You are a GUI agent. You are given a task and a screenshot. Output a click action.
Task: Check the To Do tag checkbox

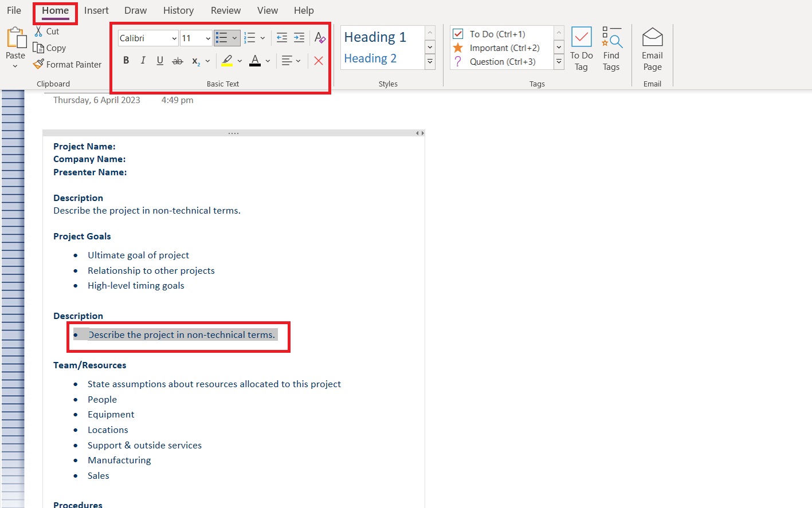(458, 34)
